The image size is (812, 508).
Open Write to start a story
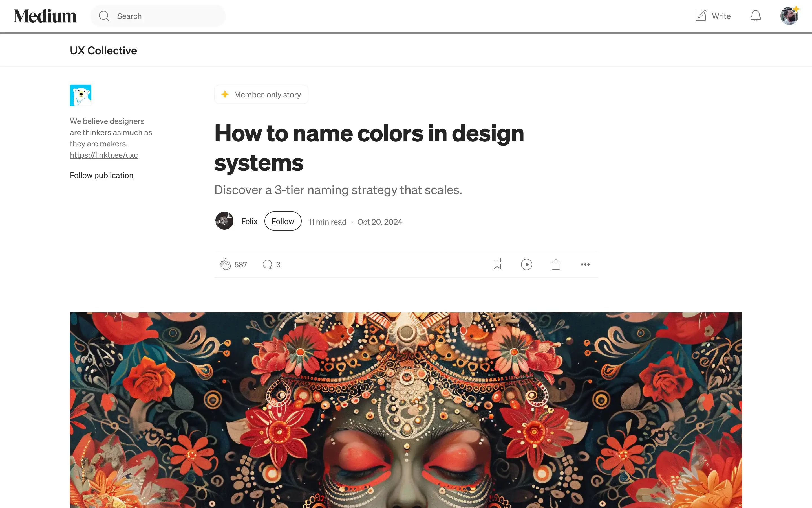[x=713, y=16]
